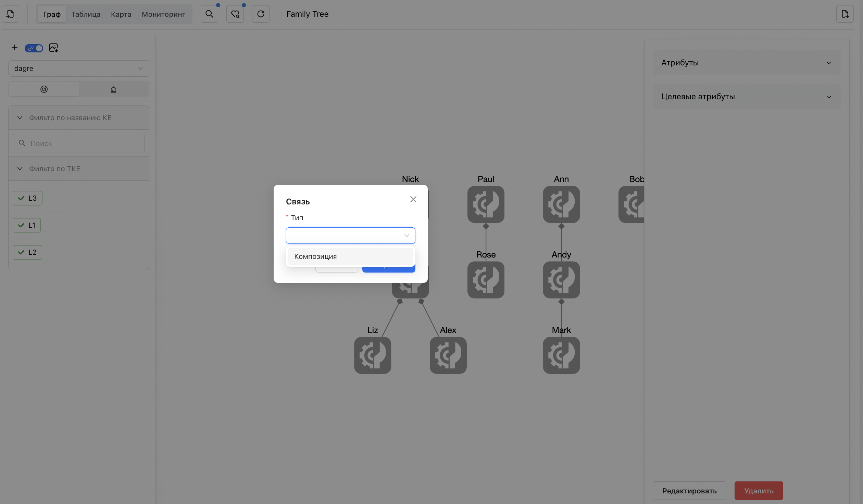This screenshot has height=504, width=863.
Task: Uncheck the L3 filter tag
Action: (x=27, y=198)
